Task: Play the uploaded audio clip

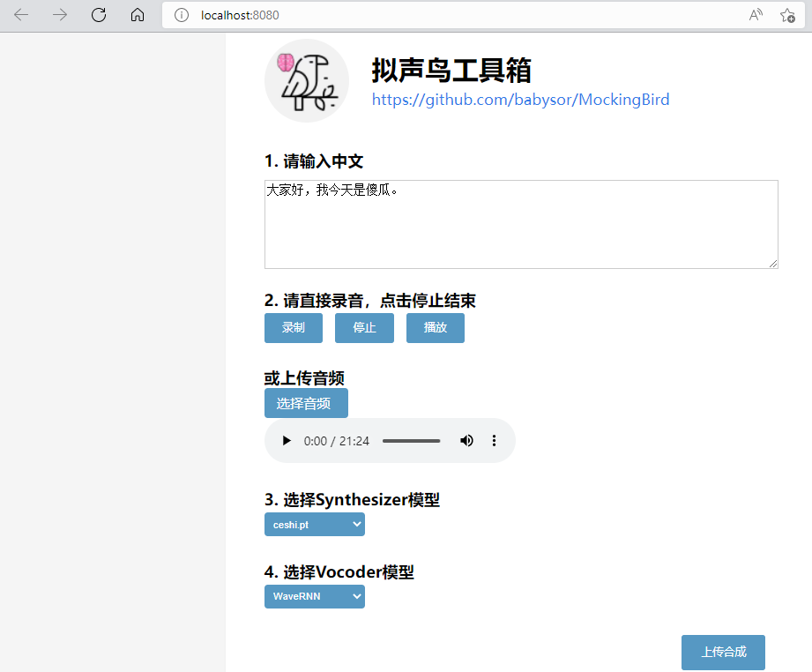Action: coord(287,441)
